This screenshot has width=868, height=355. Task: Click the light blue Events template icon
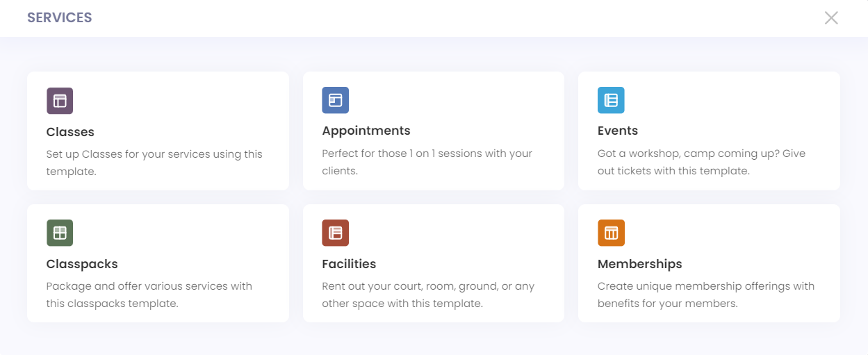point(611,100)
